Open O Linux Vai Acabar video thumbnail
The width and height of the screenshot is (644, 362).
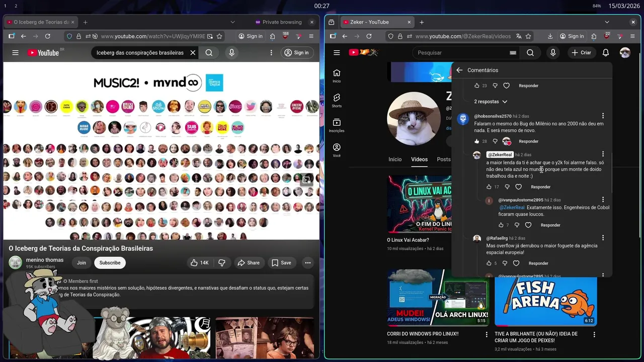419,204
